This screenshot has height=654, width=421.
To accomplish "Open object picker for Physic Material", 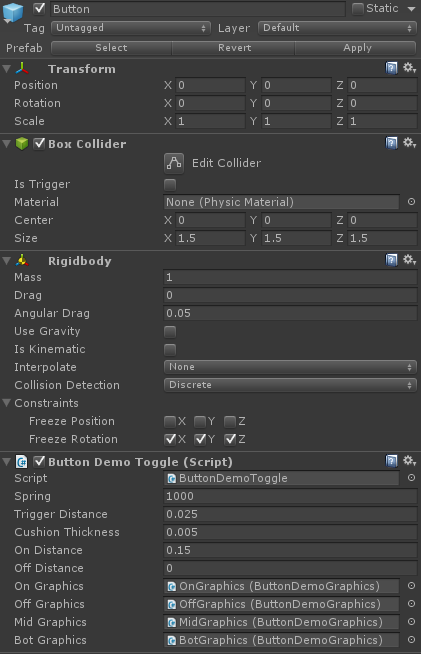I will pyautogui.click(x=411, y=202).
